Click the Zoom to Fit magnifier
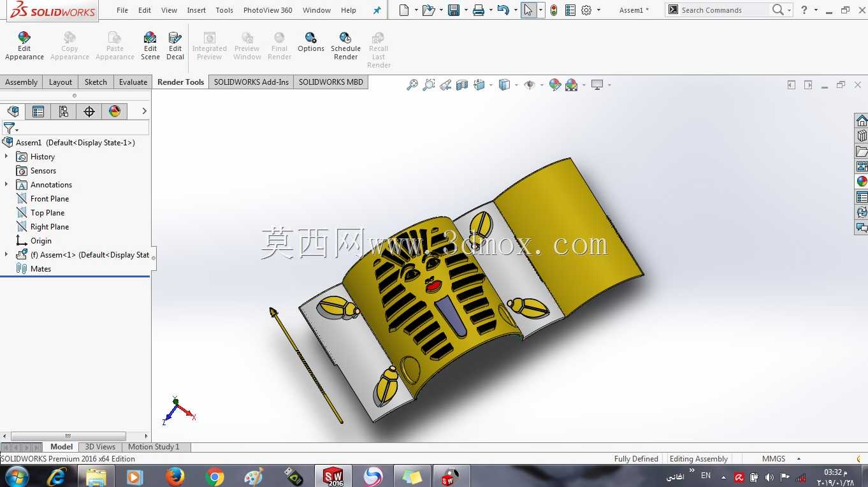The image size is (868, 487). [x=412, y=85]
